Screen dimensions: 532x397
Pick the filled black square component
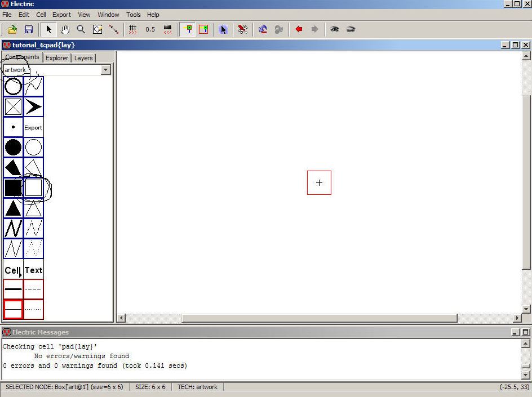point(13,188)
